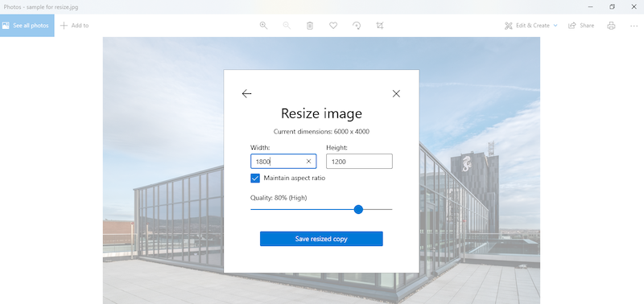Open the See more ellipsis menu
The image size is (644, 304).
click(x=634, y=26)
